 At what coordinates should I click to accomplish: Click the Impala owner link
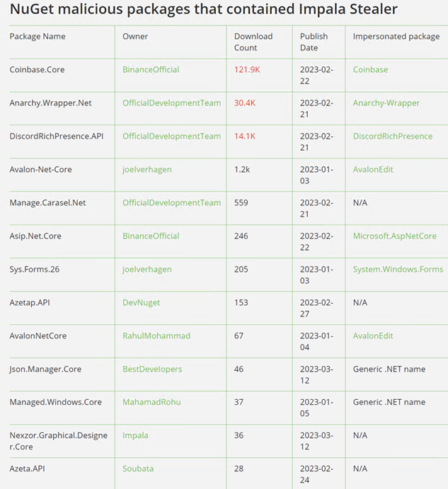(x=135, y=436)
